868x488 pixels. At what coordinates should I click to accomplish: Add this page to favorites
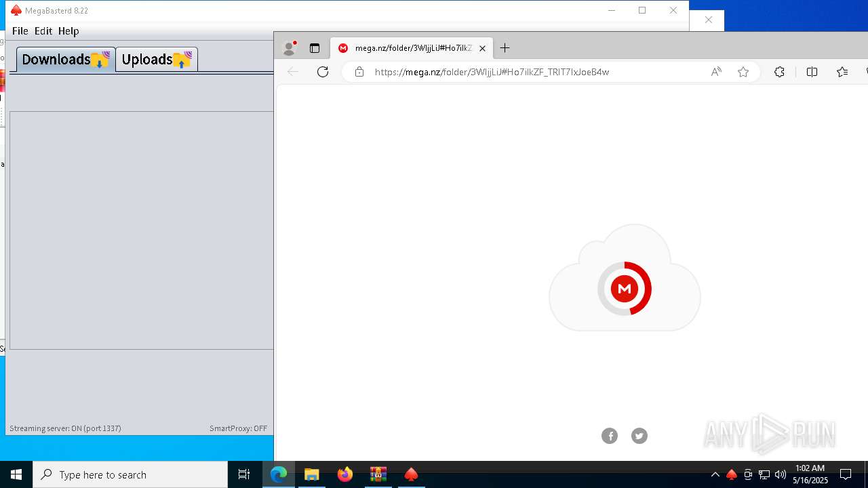point(743,72)
